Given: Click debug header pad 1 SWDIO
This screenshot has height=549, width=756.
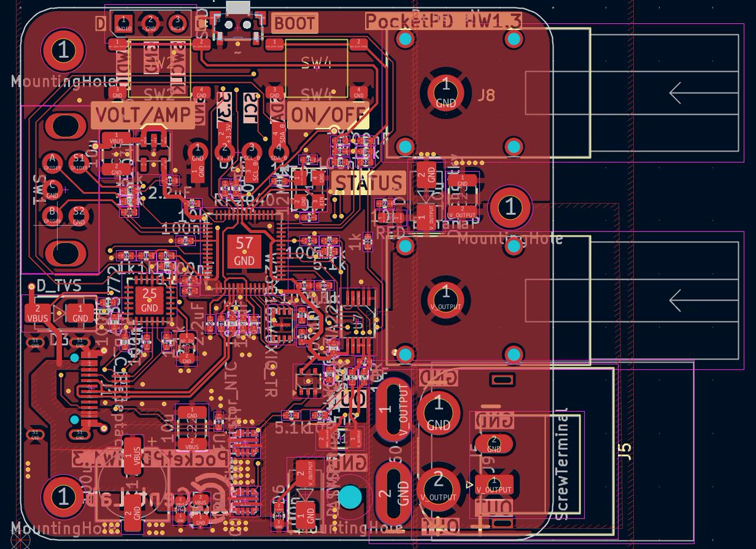Looking at the screenshot, I should click(123, 23).
